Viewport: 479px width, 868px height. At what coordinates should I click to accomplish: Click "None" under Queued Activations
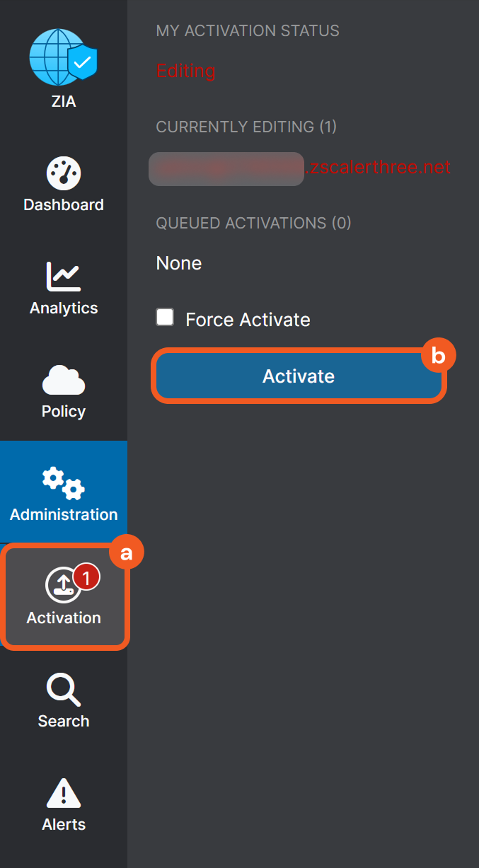coord(179,263)
